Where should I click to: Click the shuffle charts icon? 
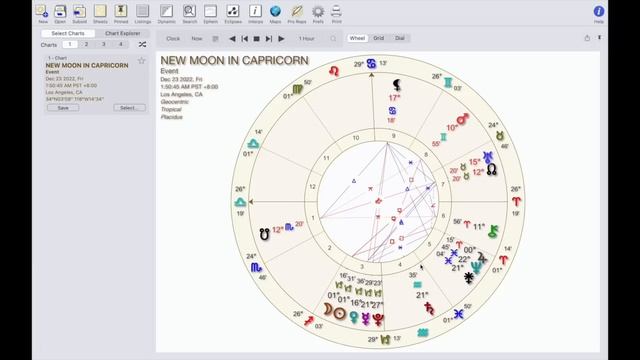(x=142, y=44)
